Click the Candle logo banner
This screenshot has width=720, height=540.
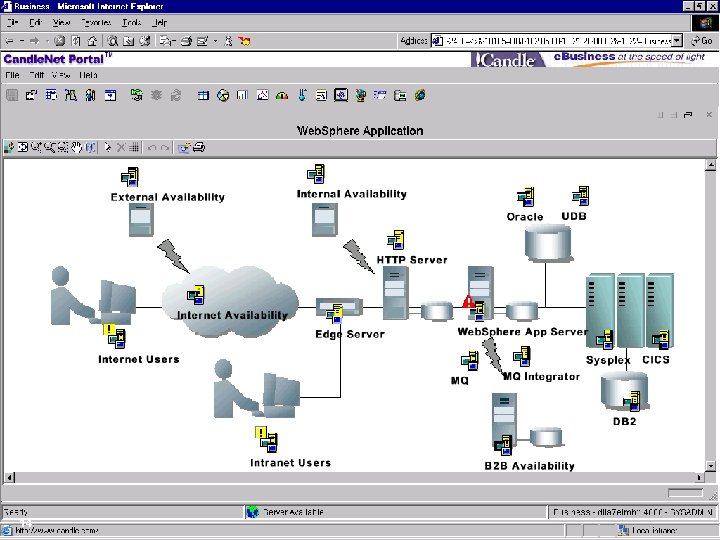tap(507, 60)
